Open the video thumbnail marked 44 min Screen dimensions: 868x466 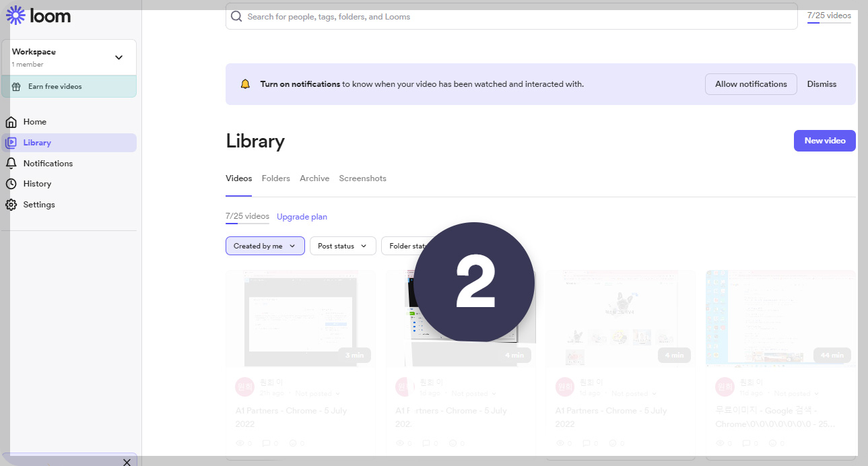[780, 318]
